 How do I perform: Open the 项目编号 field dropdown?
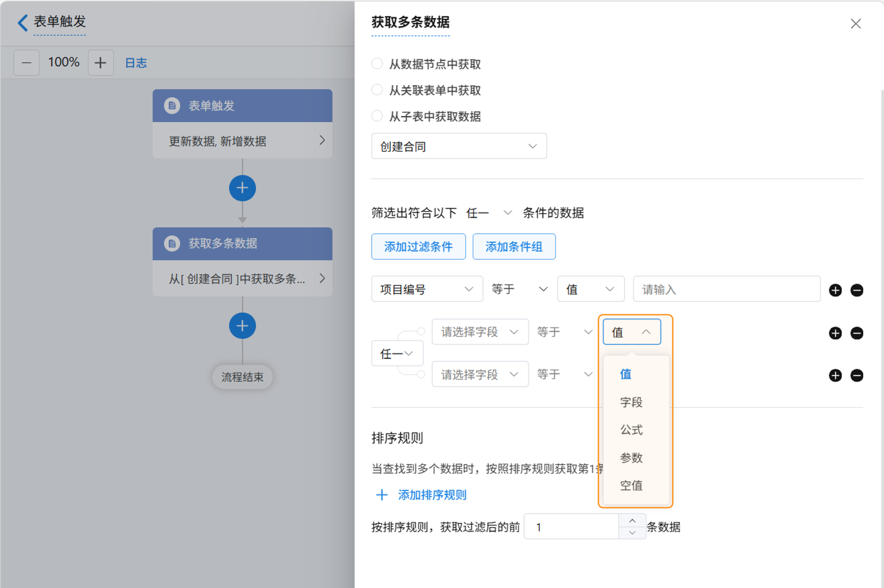pos(427,289)
